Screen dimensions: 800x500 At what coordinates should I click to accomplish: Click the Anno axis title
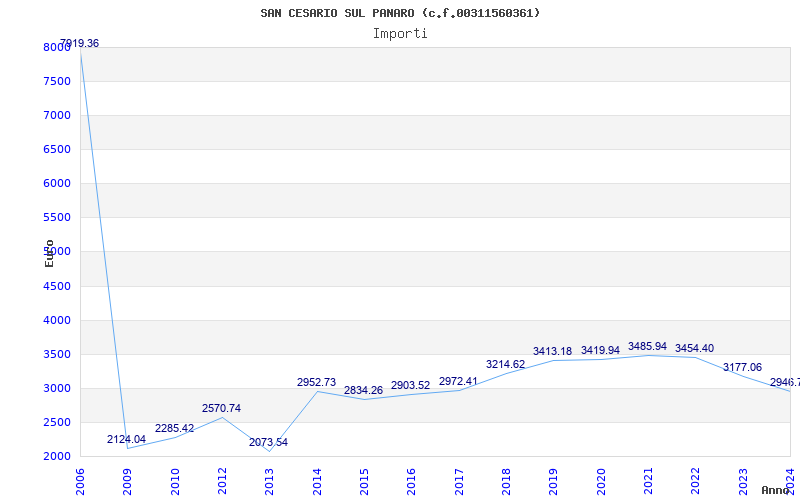(x=775, y=490)
